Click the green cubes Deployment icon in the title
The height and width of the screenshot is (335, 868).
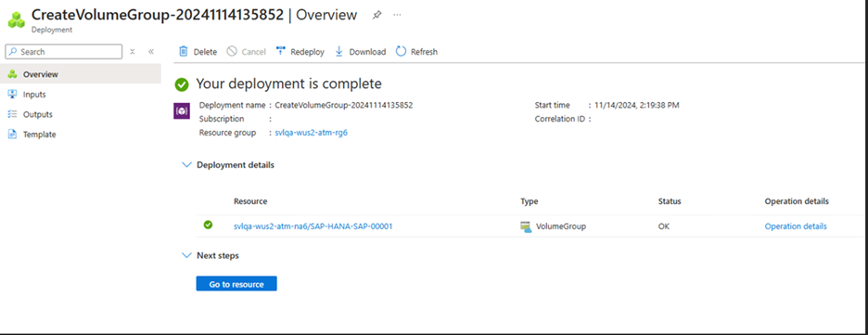pos(16,19)
